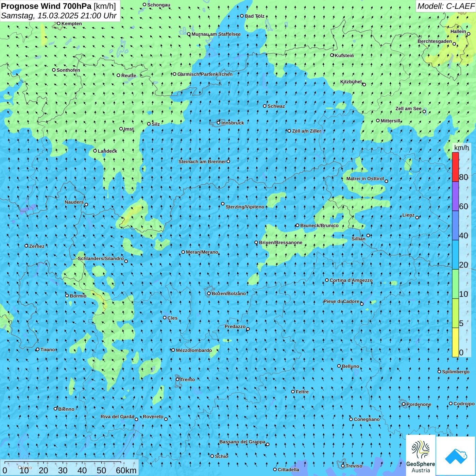
Task: Click the blue cloud weather app icon
Action: (x=456, y=456)
